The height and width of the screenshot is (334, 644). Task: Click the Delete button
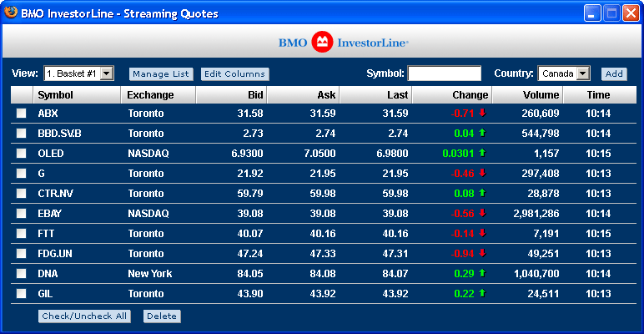[162, 316]
